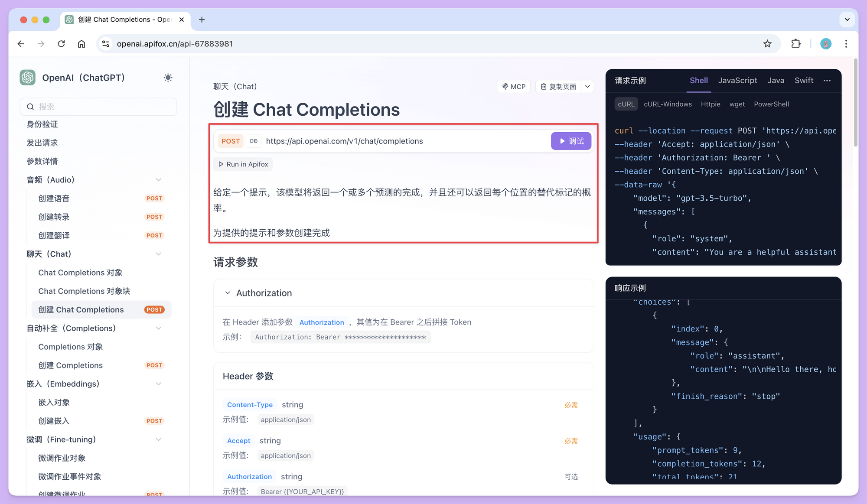The image size is (867, 504).
Task: Click the OpenAI logo in sidebar header
Action: coord(28,78)
